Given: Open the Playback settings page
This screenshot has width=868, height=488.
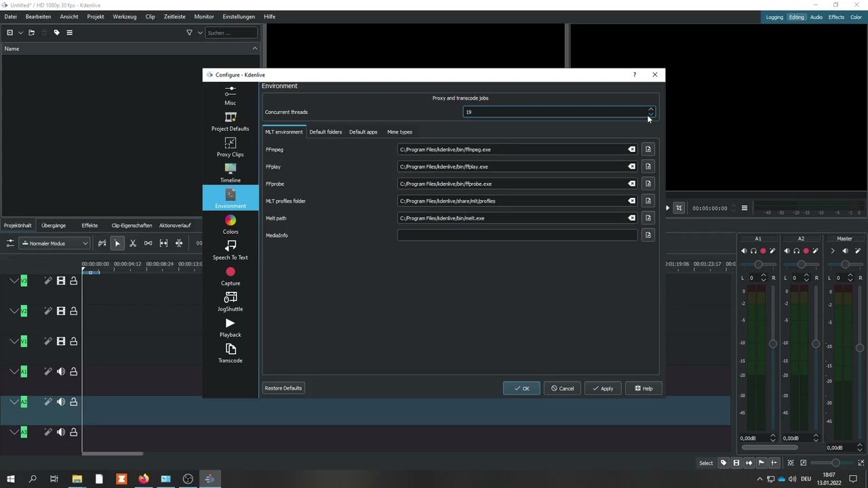Looking at the screenshot, I should click(x=231, y=327).
